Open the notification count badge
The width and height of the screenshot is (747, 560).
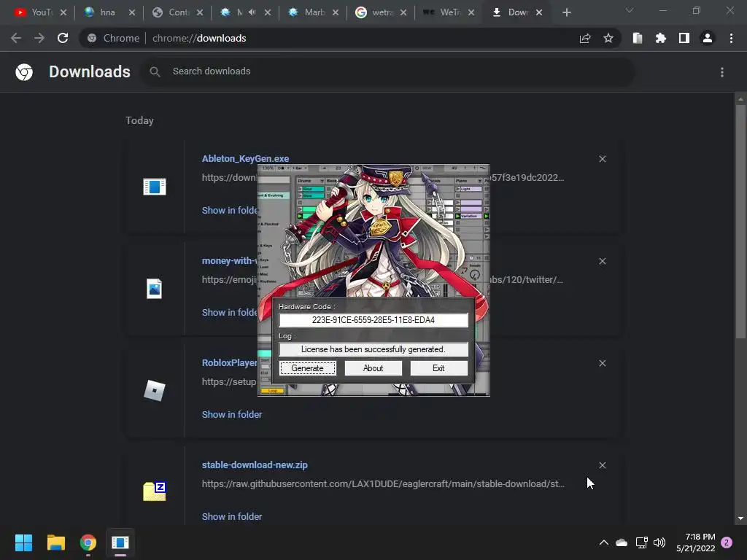(x=727, y=542)
